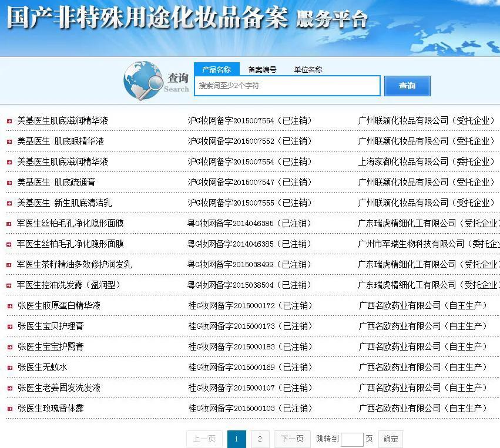Click the 确定 confirm button for page jump

pyautogui.click(x=390, y=439)
